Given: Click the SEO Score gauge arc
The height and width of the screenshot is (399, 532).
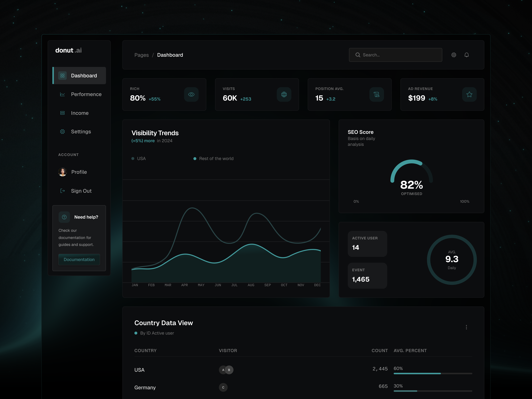Looking at the screenshot, I should click(x=411, y=171).
